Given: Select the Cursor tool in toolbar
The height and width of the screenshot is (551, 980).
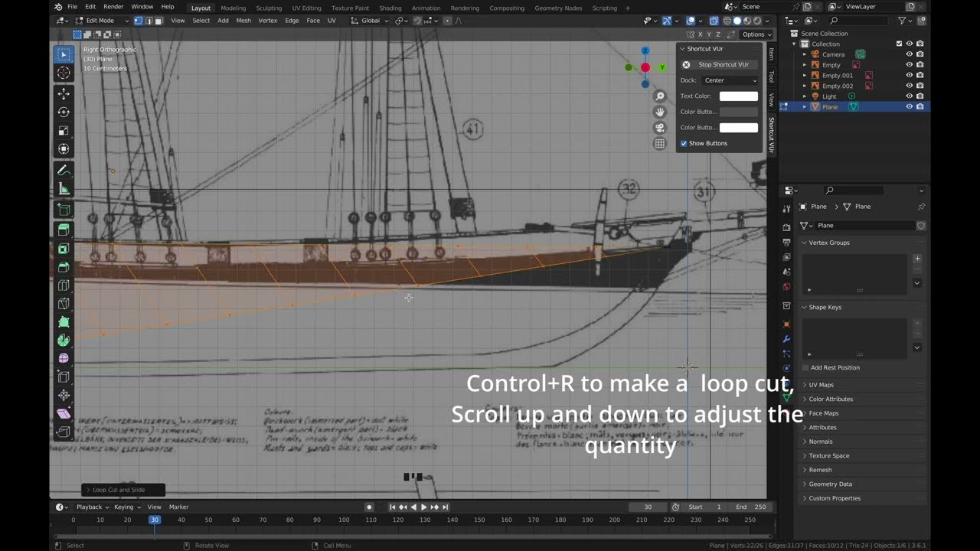Looking at the screenshot, I should point(64,73).
